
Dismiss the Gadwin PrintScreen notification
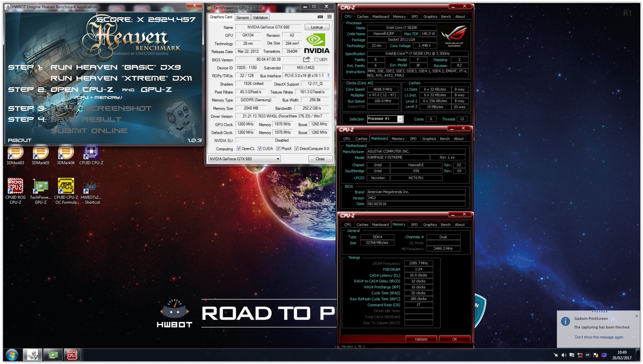click(x=637, y=316)
